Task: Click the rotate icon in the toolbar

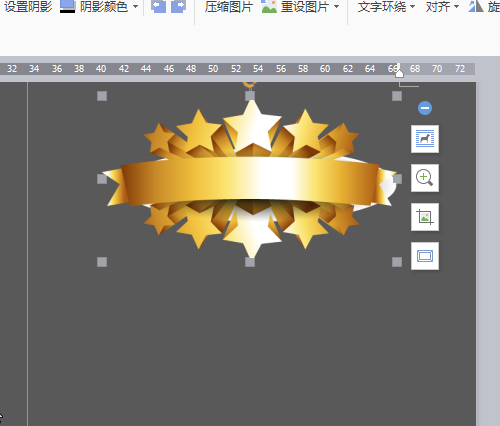Action: (476, 6)
